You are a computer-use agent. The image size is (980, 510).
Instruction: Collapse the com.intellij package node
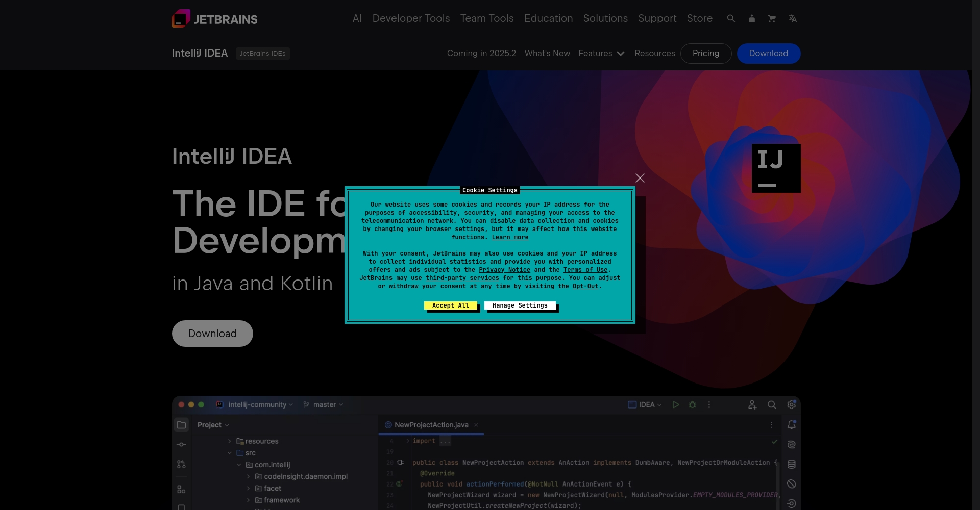coord(238,465)
